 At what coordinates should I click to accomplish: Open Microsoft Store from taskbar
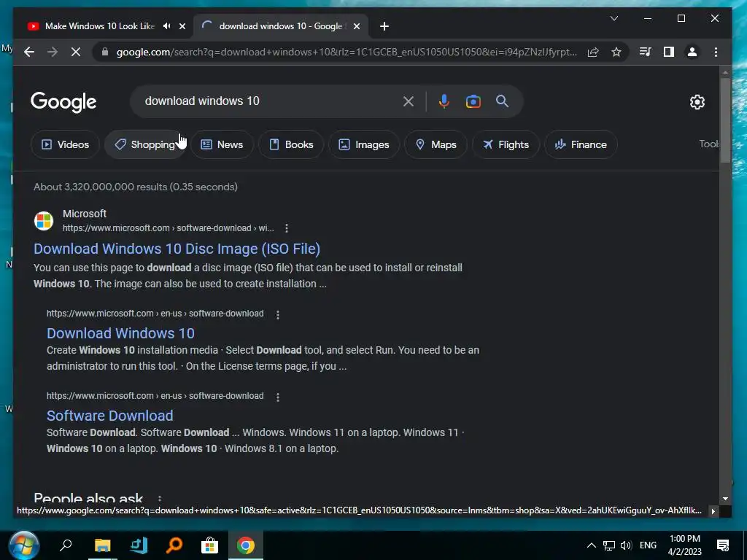[209, 545]
